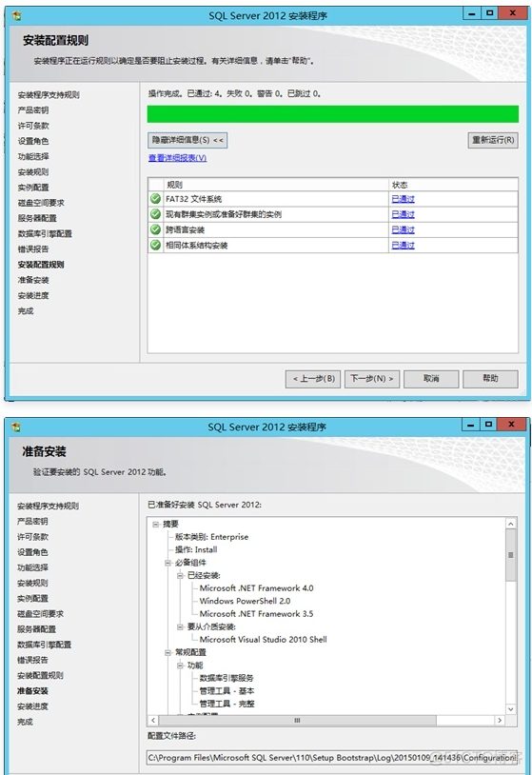
Task: Click the installer icon in the 准备安装 window title bar
Action: [x=16, y=427]
